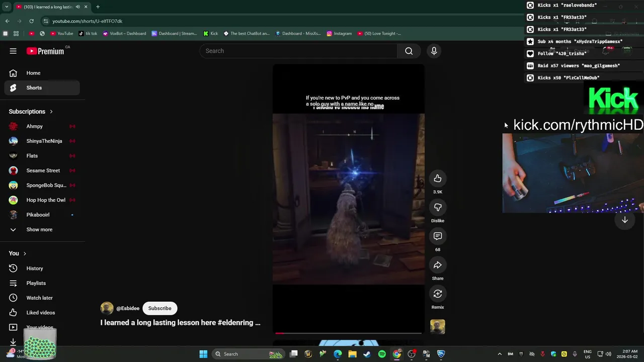Dislike this Short
Screen dimensions: 644x362
click(x=438, y=207)
